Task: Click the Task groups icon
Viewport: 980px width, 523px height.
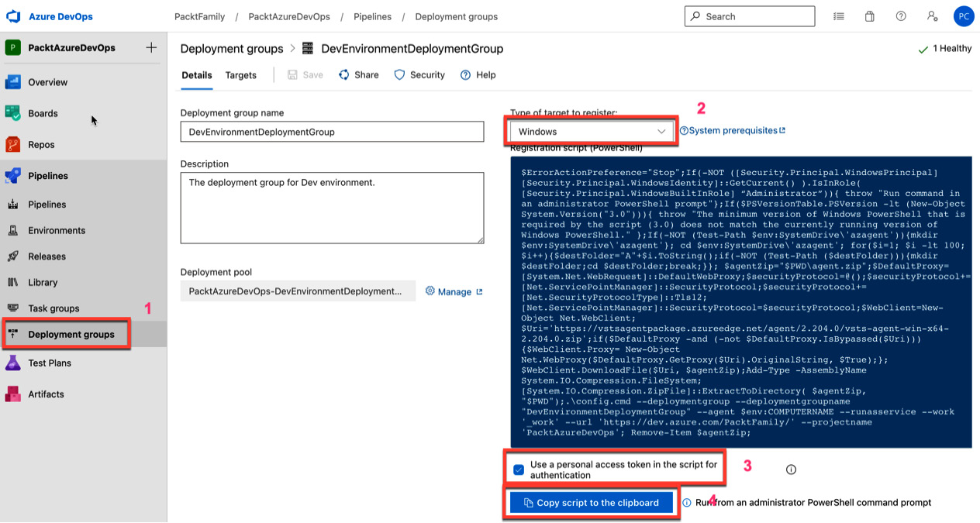Action: point(12,308)
